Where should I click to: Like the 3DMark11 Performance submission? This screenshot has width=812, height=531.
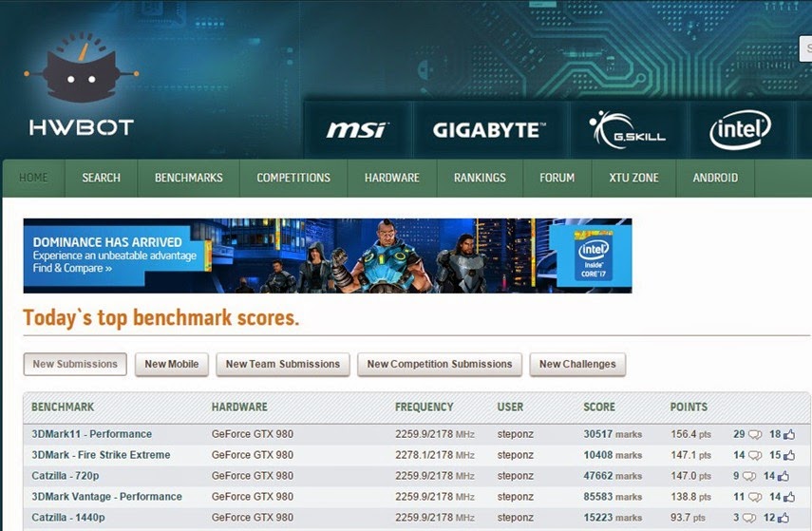[x=788, y=434]
